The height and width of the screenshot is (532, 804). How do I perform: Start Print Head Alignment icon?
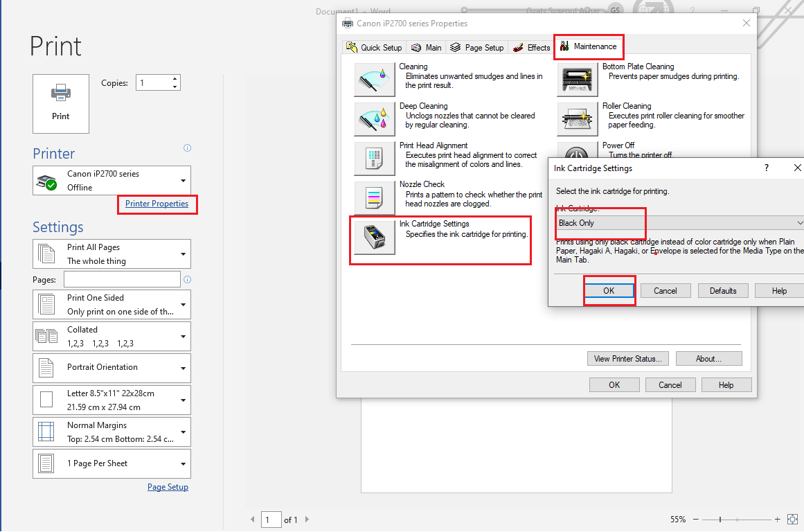pyautogui.click(x=375, y=159)
